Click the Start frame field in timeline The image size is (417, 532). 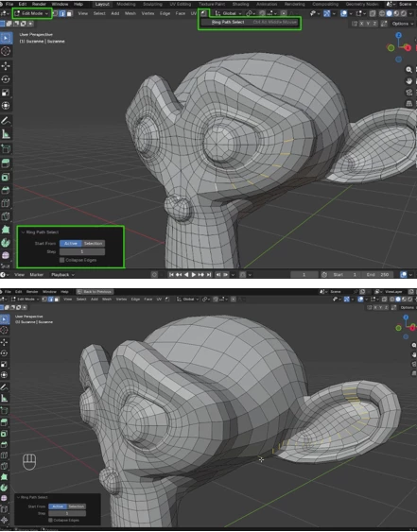pyautogui.click(x=343, y=274)
